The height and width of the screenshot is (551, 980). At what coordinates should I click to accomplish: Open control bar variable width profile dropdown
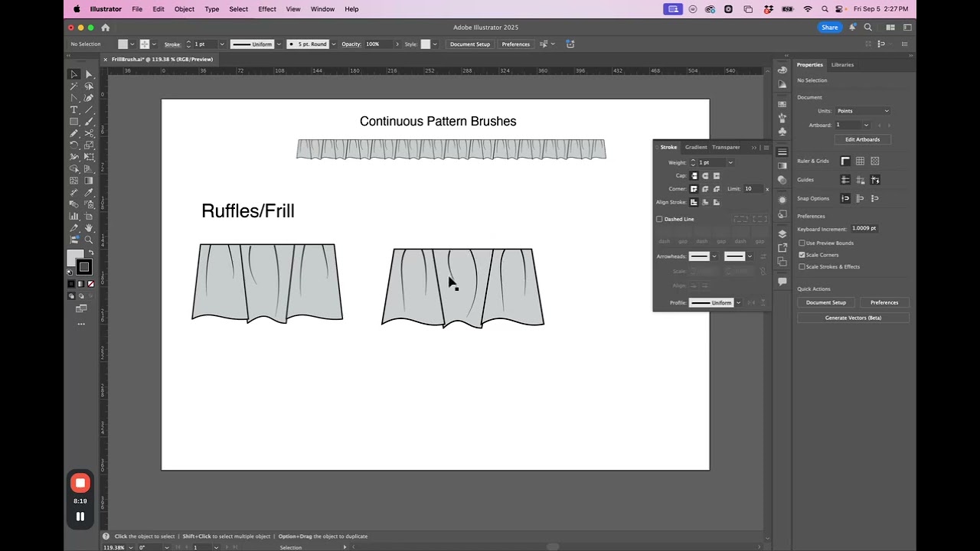[279, 44]
